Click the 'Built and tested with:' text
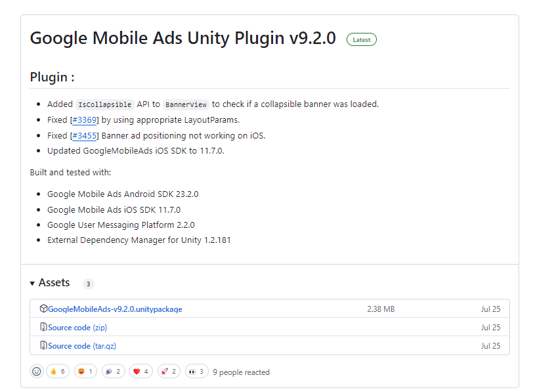The image size is (556, 392). 70,173
